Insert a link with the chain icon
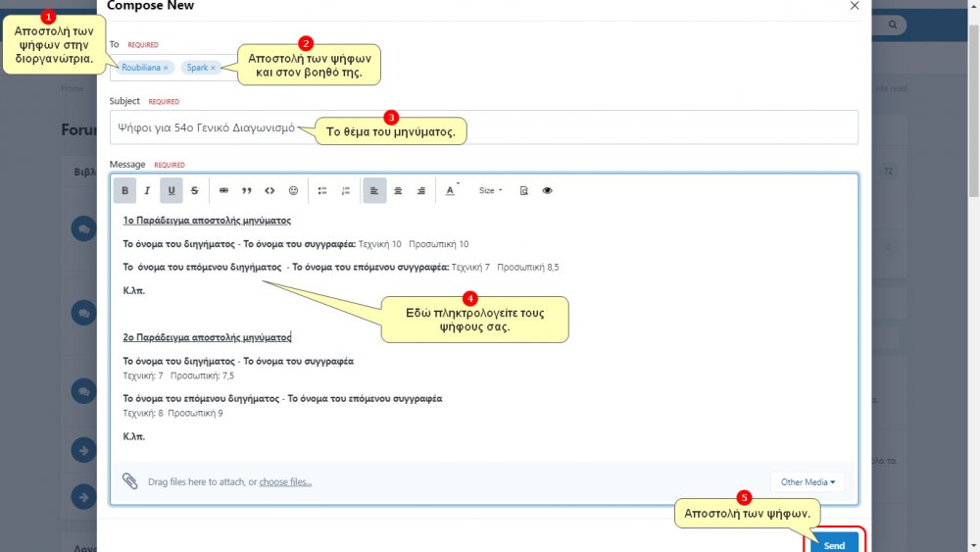 pos(223,190)
